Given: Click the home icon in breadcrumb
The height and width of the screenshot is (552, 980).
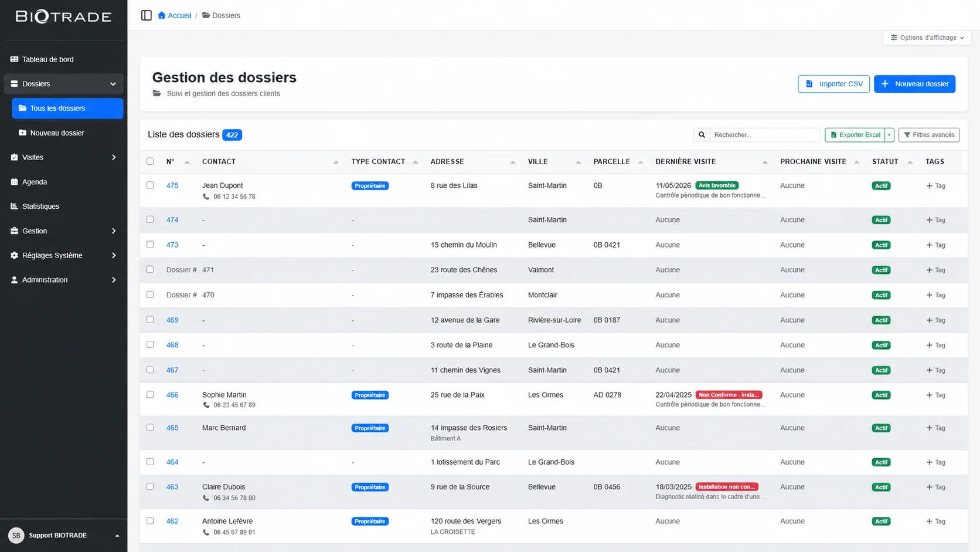Looking at the screenshot, I should pos(162,15).
